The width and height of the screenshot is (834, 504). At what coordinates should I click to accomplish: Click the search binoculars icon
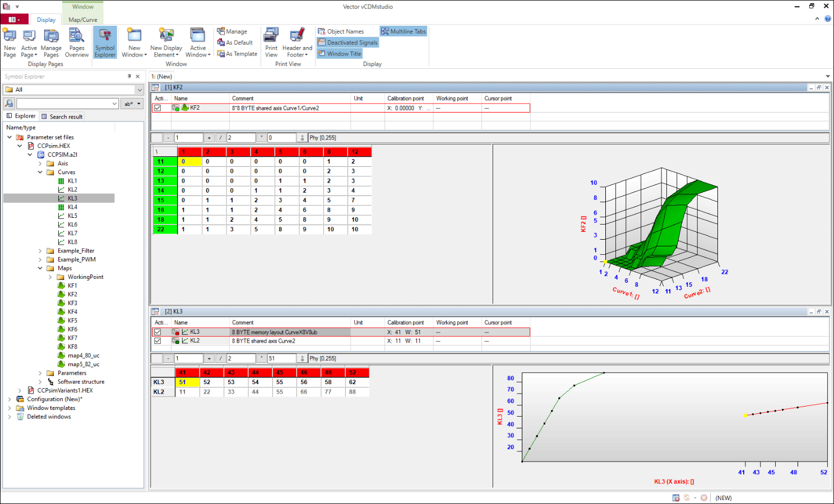9,104
